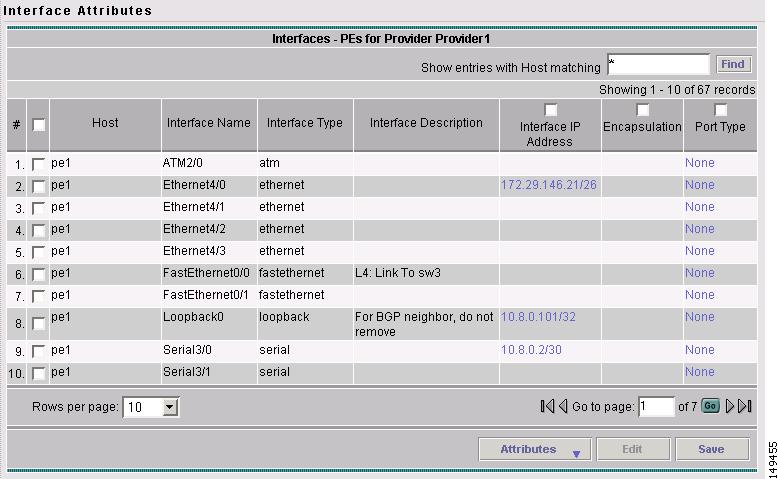This screenshot has height=479, width=778.
Task: Open IP address link 172.29.146.21/26
Action: tap(548, 185)
